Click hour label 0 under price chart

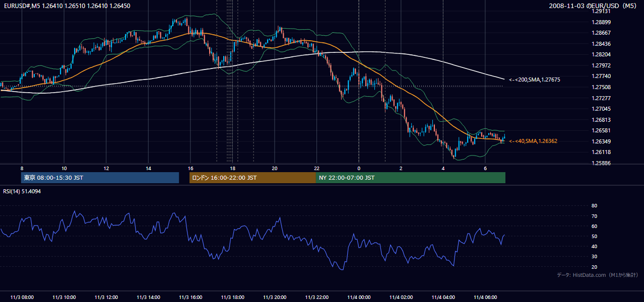click(359, 168)
